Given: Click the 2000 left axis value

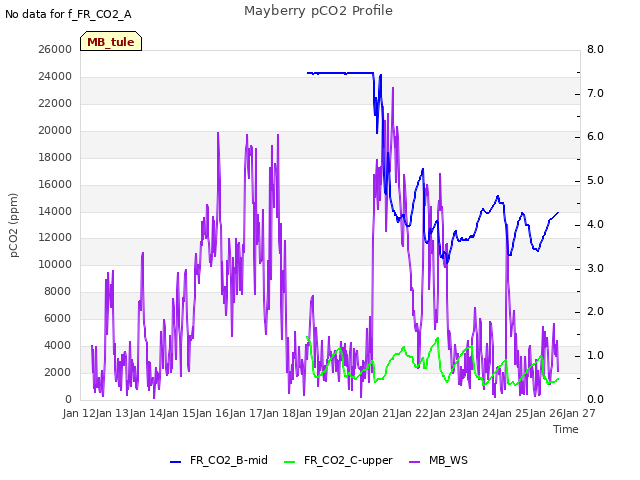Looking at the screenshot, I should pyautogui.click(x=58, y=372).
